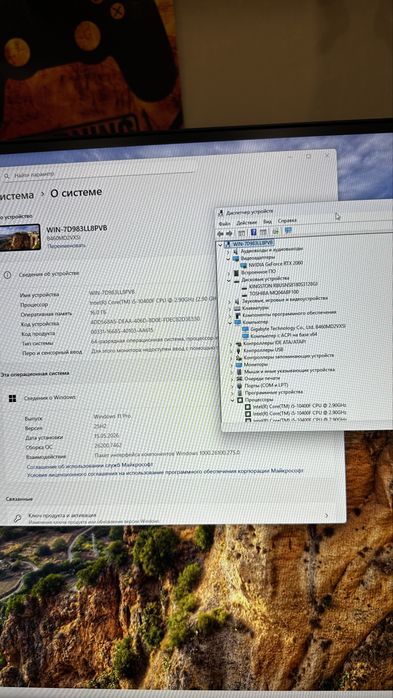Click the Сведения об устройстве info icon
This screenshot has width=393, height=698.
[x=7, y=275]
